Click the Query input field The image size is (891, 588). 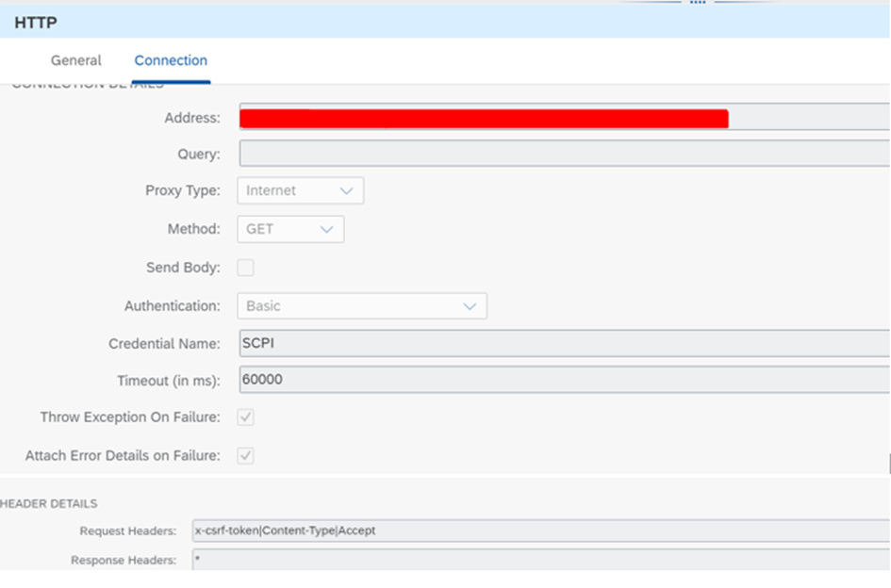tap(564, 154)
